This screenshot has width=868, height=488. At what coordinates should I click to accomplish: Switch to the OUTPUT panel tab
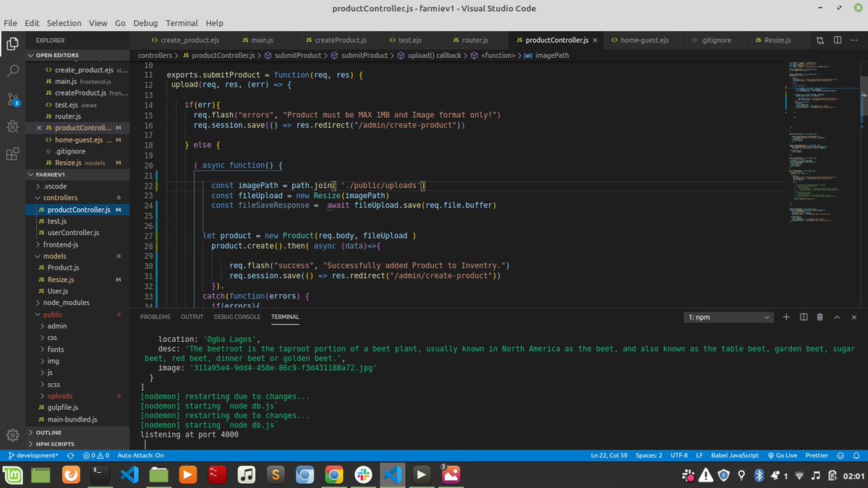point(192,317)
